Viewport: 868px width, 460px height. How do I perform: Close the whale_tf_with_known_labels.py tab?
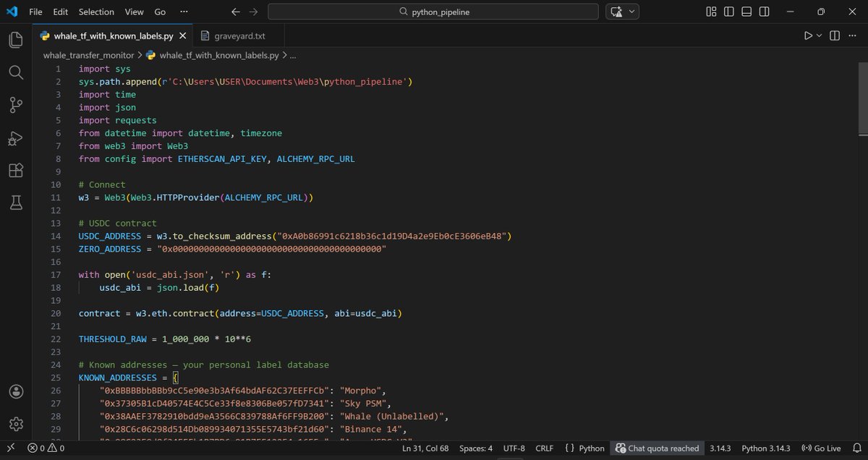pyautogui.click(x=183, y=35)
